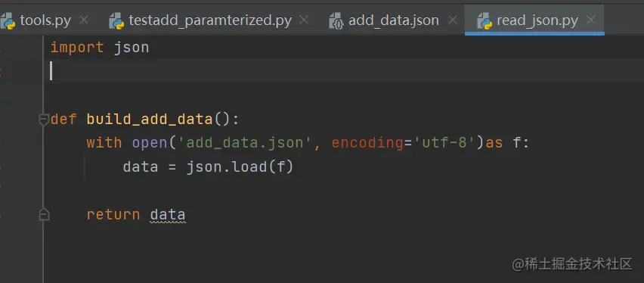The width and height of the screenshot is (644, 283).
Task: Click the underlined 'data' after return
Action: 168,215
